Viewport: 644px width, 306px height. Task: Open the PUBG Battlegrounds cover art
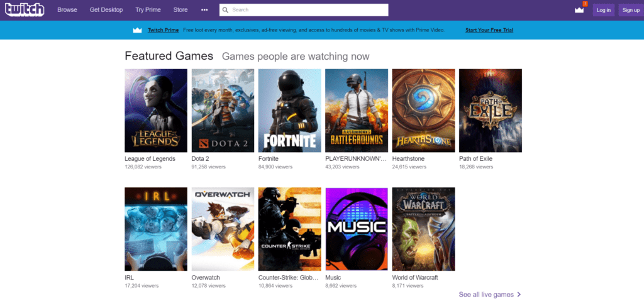[357, 111]
